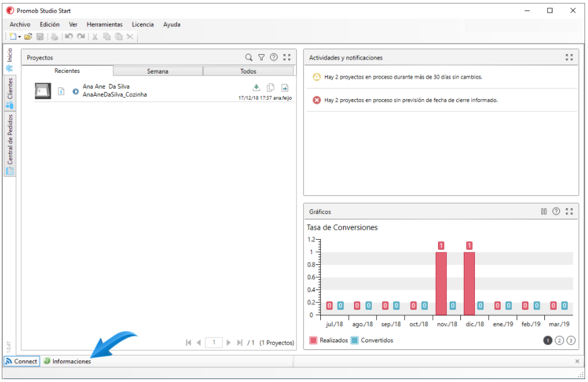Duplicate the AnaAneDaSilva_Cozinha project
The height and width of the screenshot is (382, 588).
pyautogui.click(x=271, y=87)
